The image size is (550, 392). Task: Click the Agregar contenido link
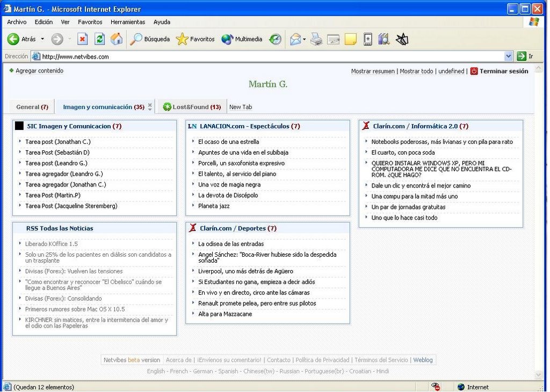[x=39, y=70]
